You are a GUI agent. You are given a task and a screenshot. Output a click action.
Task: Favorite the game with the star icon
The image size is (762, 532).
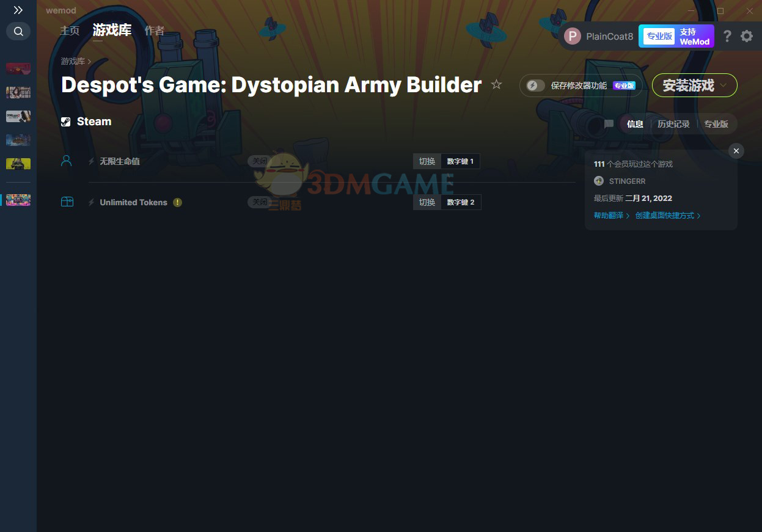[496, 85]
